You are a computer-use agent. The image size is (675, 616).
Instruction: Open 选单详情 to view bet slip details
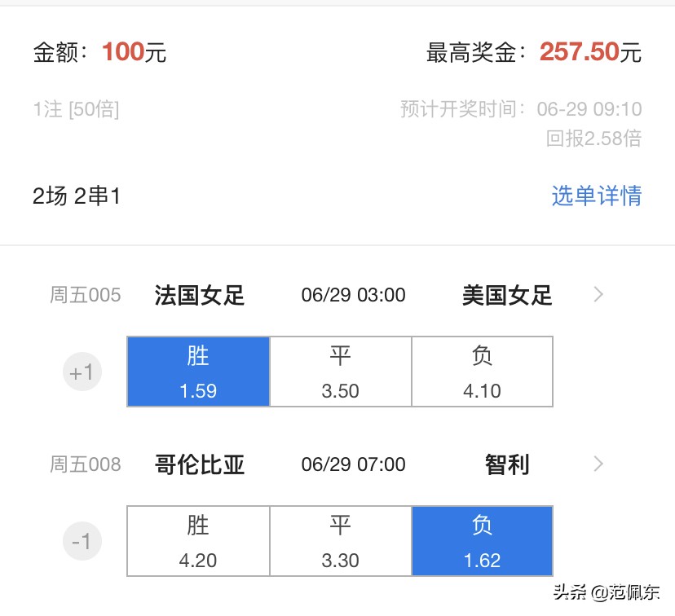pos(596,196)
